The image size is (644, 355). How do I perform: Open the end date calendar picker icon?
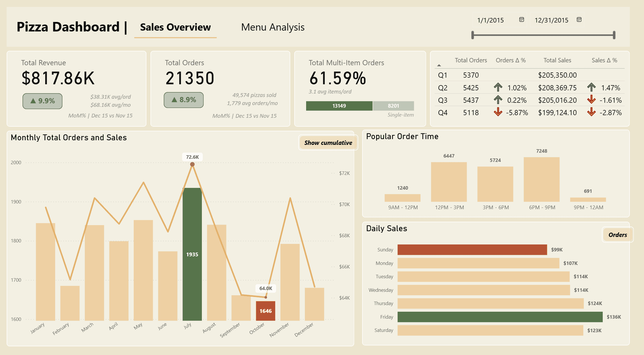(x=579, y=20)
